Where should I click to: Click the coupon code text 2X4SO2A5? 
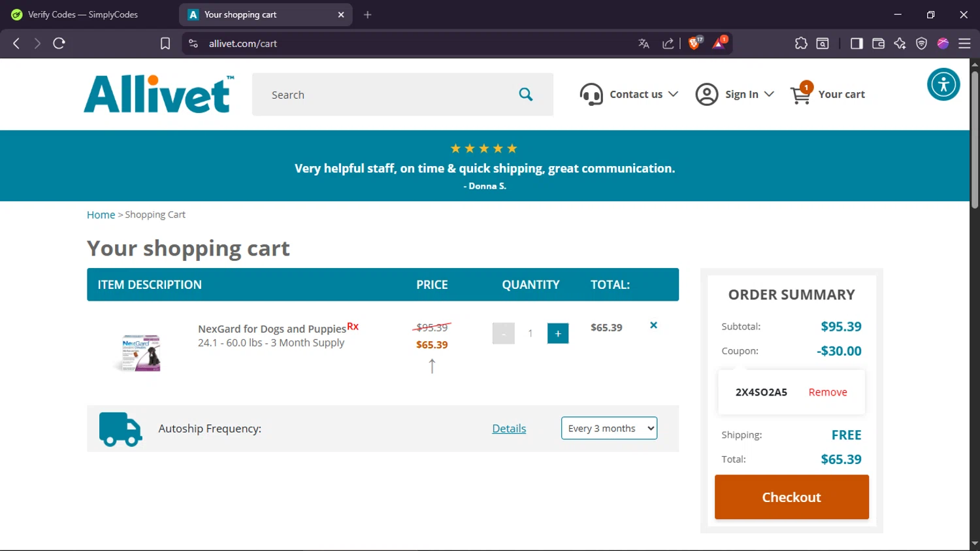pos(761,392)
